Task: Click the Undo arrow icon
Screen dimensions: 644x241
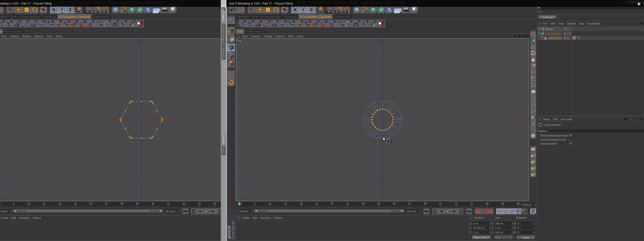Action: (233, 10)
